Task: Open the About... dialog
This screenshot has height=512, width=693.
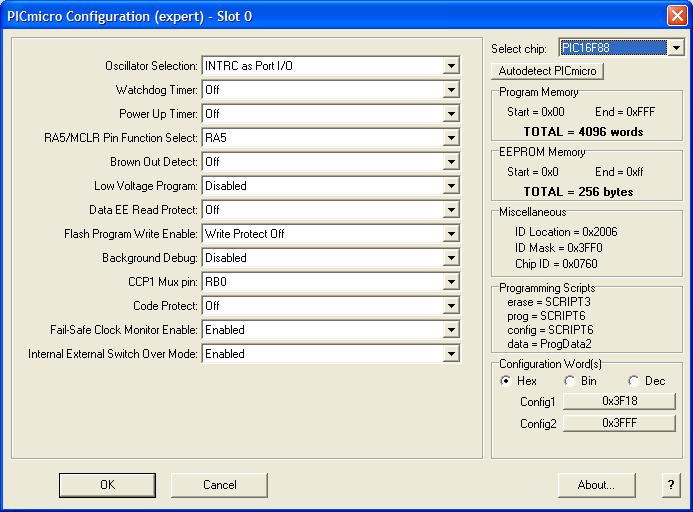Action: pyautogui.click(x=596, y=485)
